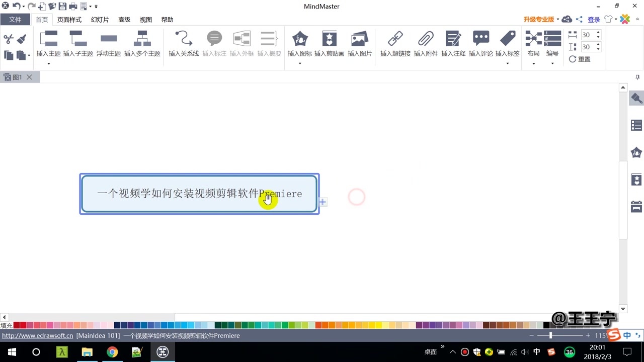Screen dimensions: 644x362
Task: Open the paste options dropdown arrow
Action: [x=29, y=55]
